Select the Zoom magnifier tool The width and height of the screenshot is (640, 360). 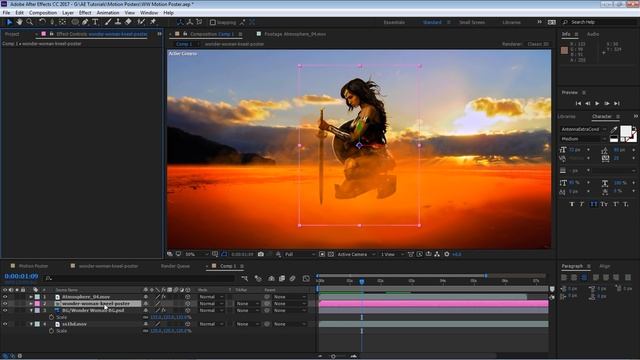tap(29, 22)
